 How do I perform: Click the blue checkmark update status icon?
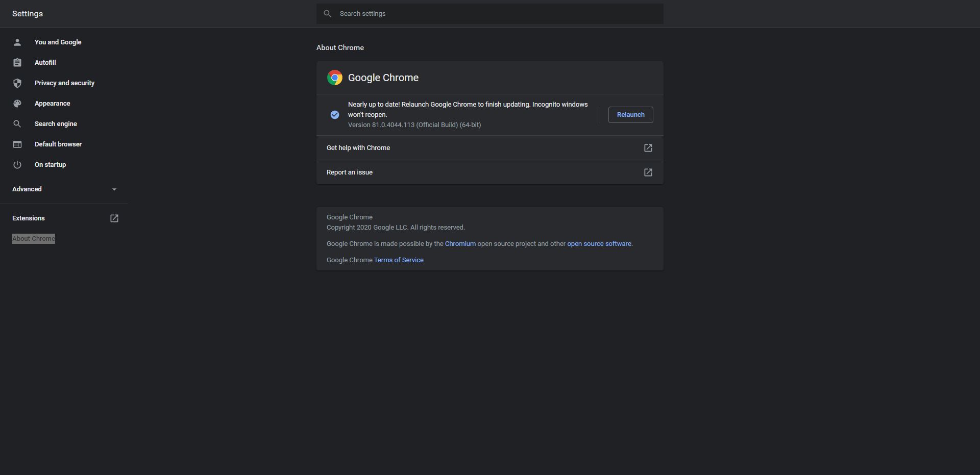(335, 115)
